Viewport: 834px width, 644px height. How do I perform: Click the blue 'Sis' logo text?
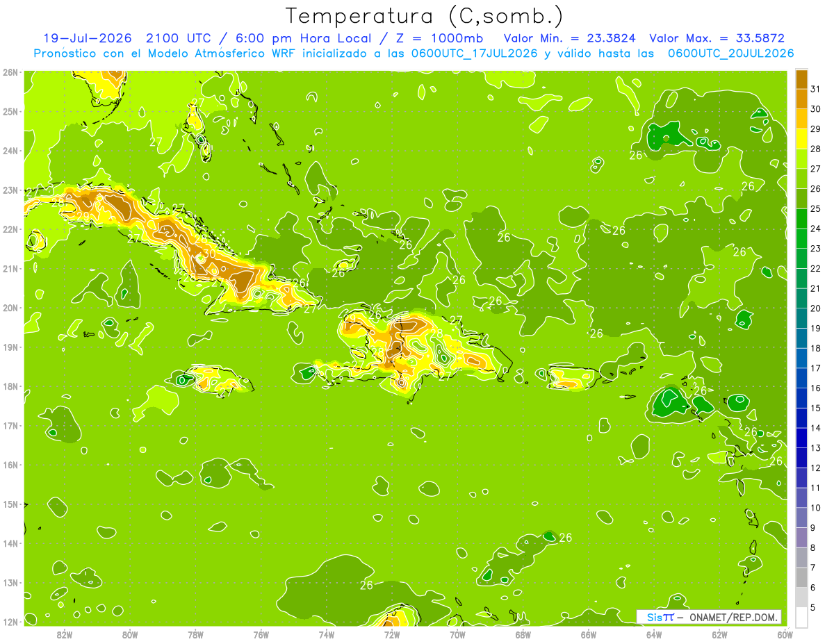tap(655, 617)
